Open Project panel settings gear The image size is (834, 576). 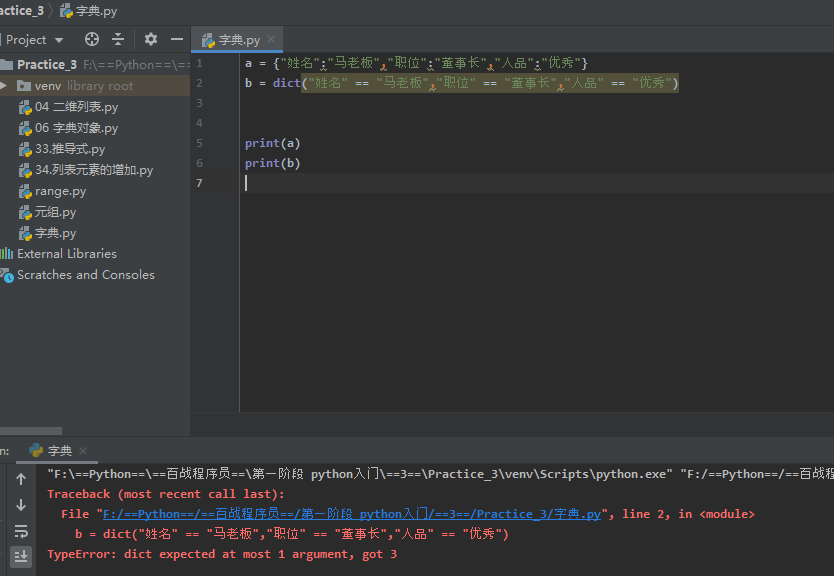click(x=151, y=39)
